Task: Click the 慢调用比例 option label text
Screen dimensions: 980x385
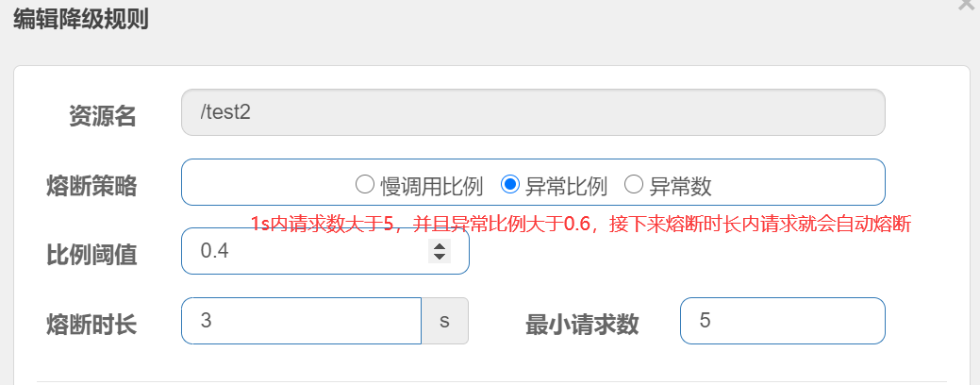Action: (431, 186)
